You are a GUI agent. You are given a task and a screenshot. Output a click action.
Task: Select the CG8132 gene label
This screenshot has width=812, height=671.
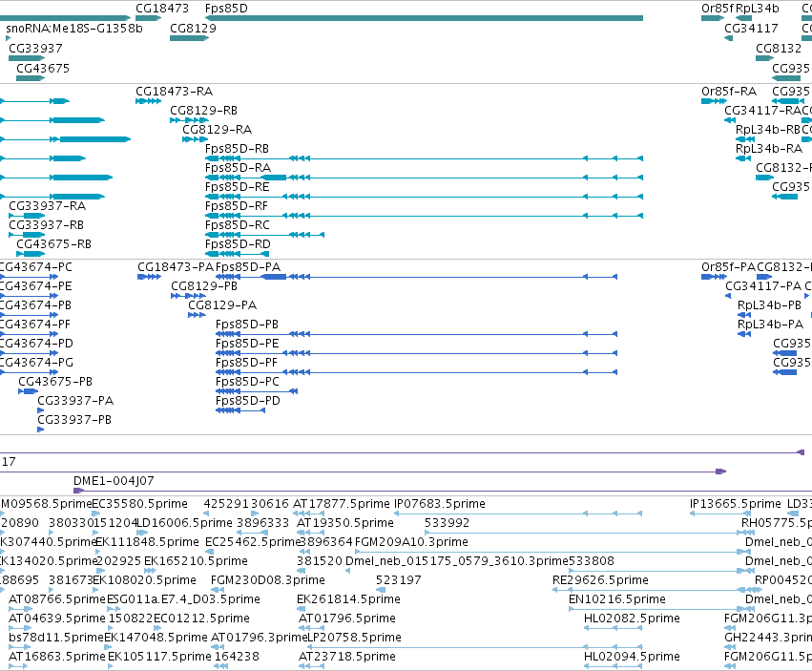[779, 48]
